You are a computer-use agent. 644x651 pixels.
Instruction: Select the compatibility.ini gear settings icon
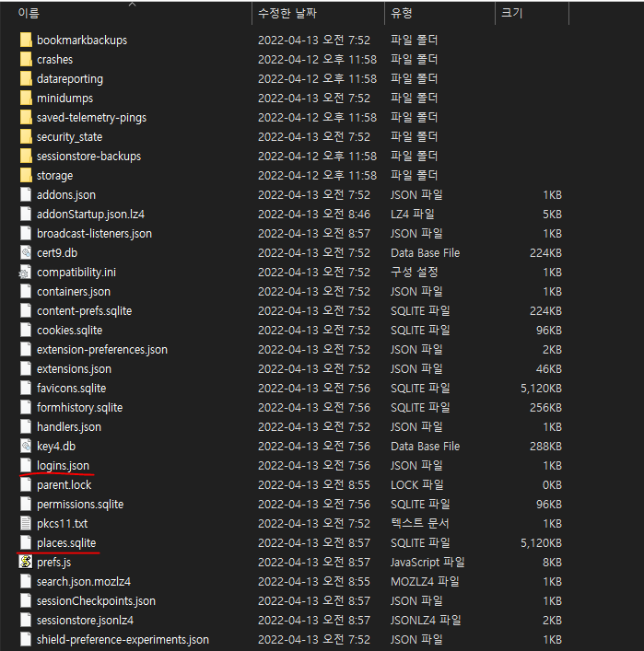point(25,273)
